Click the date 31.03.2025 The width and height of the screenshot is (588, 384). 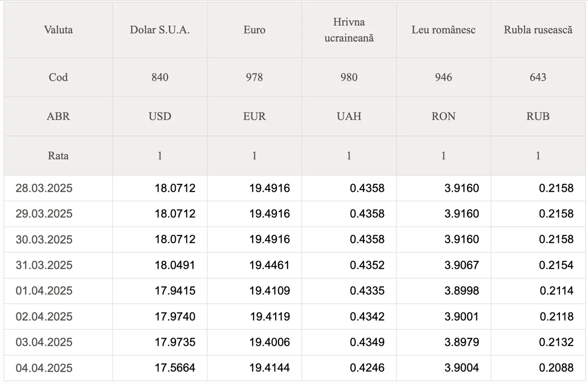point(44,265)
